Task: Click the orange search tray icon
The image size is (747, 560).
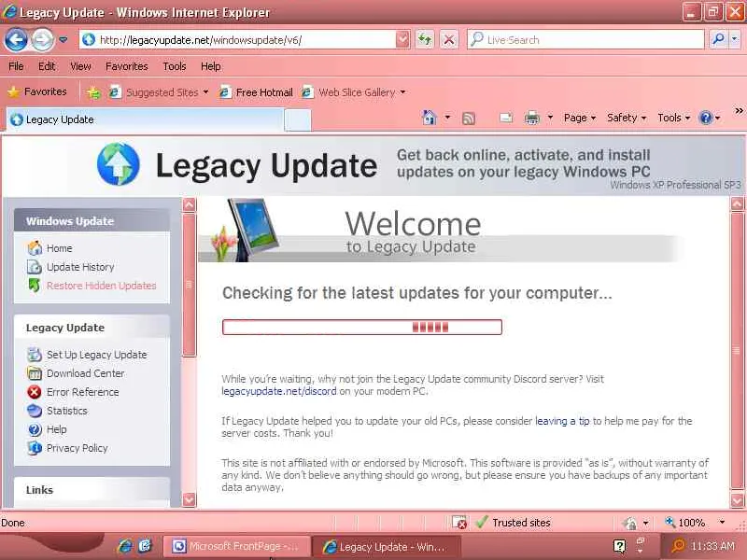Action: [x=677, y=546]
